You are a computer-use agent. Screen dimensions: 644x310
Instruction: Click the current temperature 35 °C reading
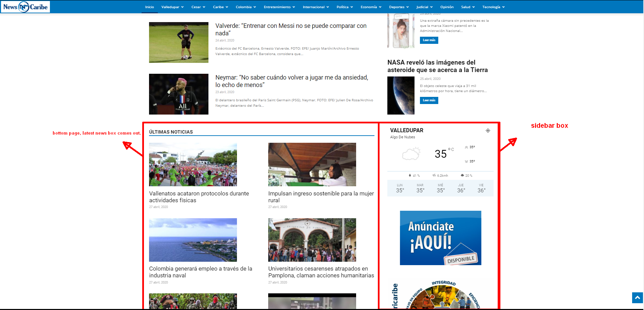point(444,153)
